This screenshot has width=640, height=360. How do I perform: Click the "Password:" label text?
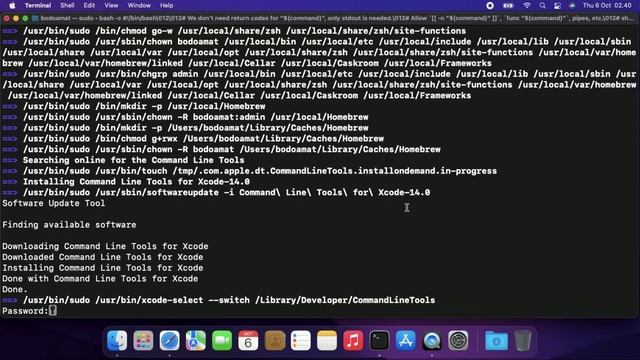coord(25,311)
